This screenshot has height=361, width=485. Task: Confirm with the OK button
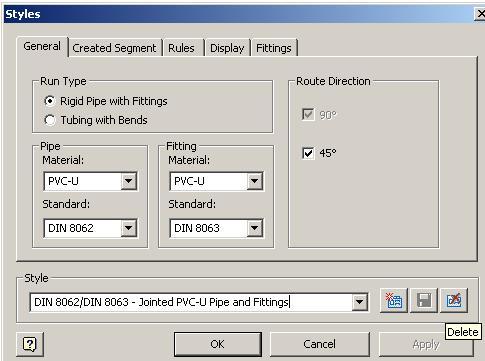point(218,344)
